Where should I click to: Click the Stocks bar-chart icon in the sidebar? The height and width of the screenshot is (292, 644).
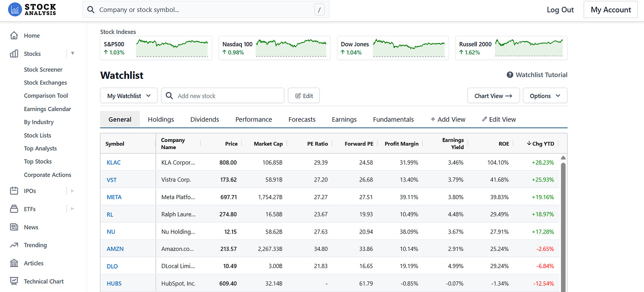click(x=14, y=54)
